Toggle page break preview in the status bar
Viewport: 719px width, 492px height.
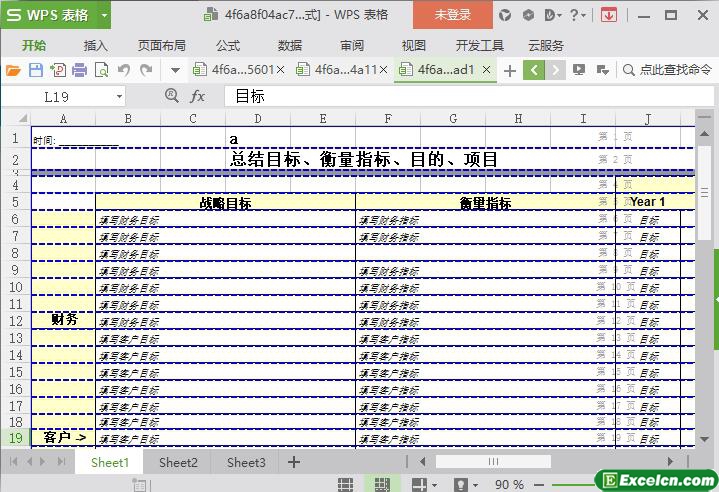(382, 484)
